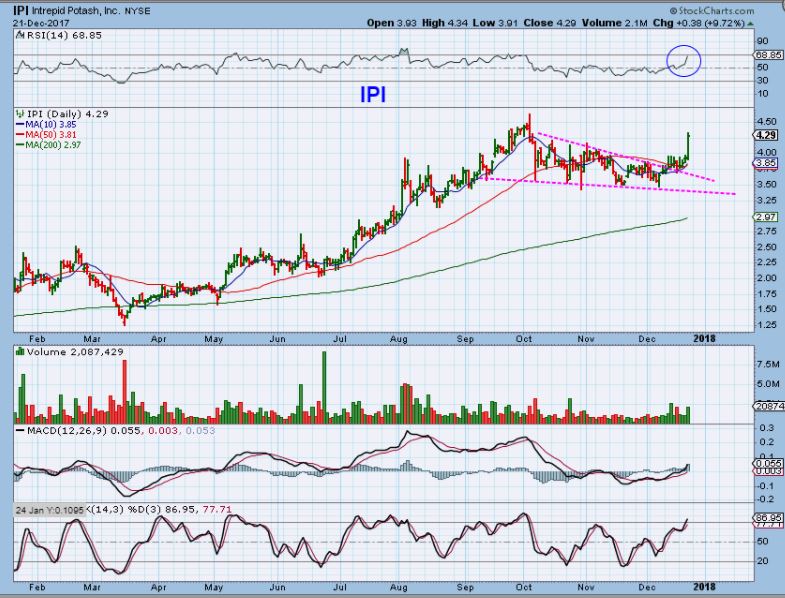785x598 pixels.
Task: Click the 7.5M volume axis label
Action: click(768, 364)
